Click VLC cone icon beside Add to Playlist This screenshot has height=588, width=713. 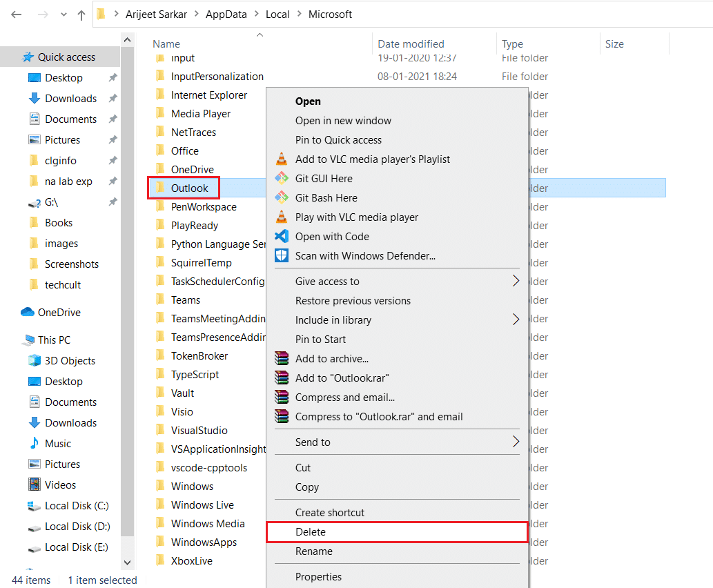[x=282, y=159]
